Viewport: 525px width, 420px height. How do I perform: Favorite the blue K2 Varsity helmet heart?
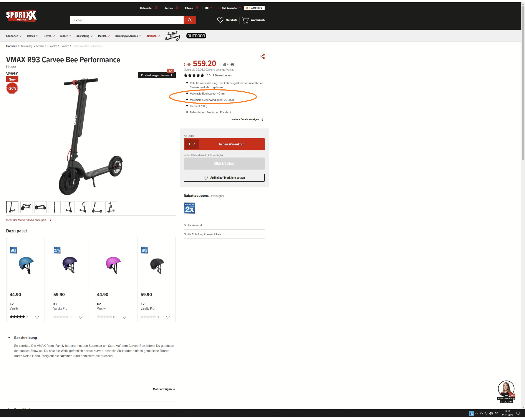[37, 317]
